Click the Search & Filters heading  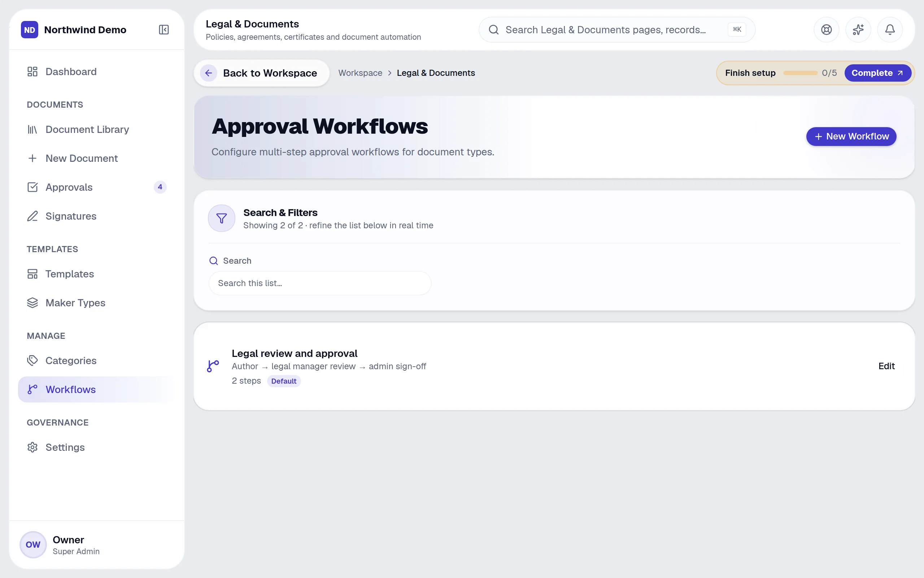(x=280, y=212)
